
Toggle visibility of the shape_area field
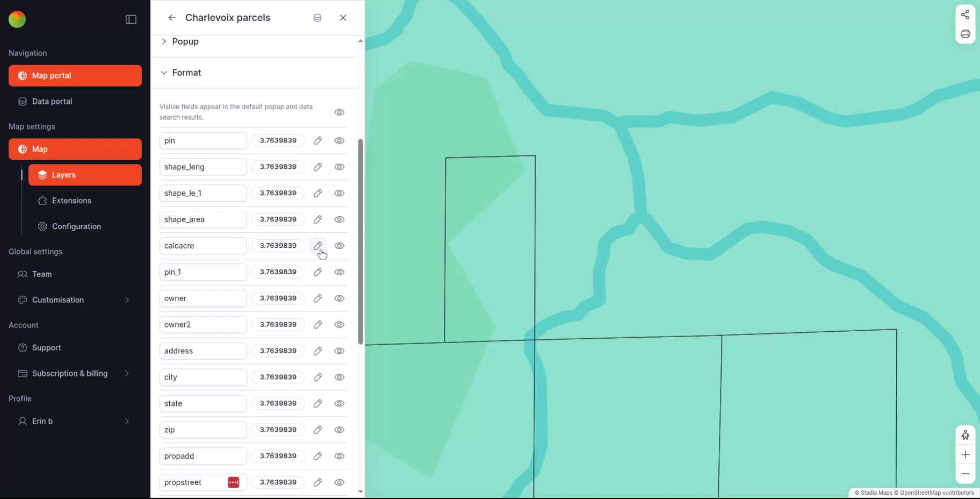pyautogui.click(x=340, y=219)
